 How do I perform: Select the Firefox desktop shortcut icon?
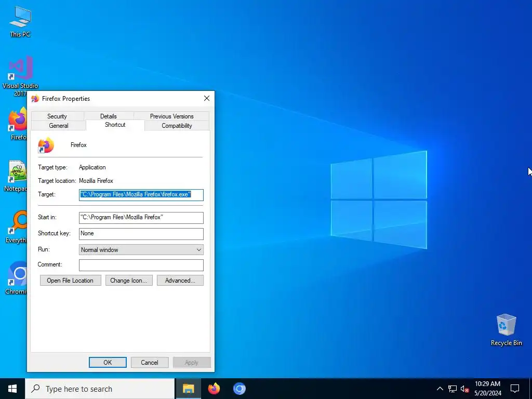[x=18, y=124]
